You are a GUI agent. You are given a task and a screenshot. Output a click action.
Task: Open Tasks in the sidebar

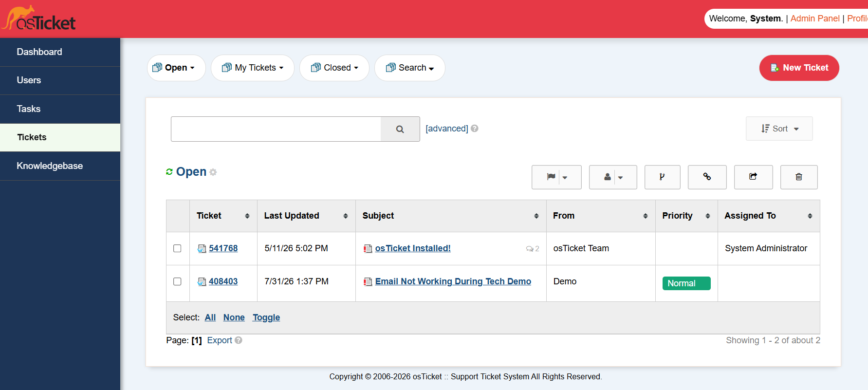pos(60,109)
